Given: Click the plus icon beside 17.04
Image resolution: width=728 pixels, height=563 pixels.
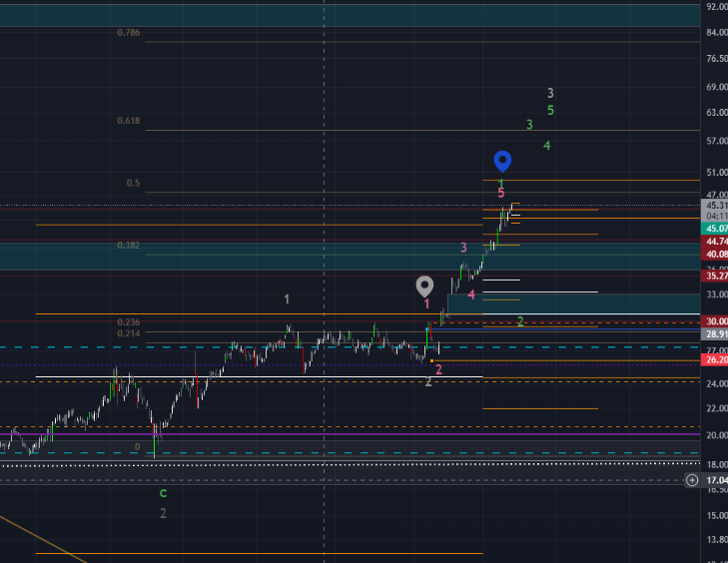Looking at the screenshot, I should 692,480.
